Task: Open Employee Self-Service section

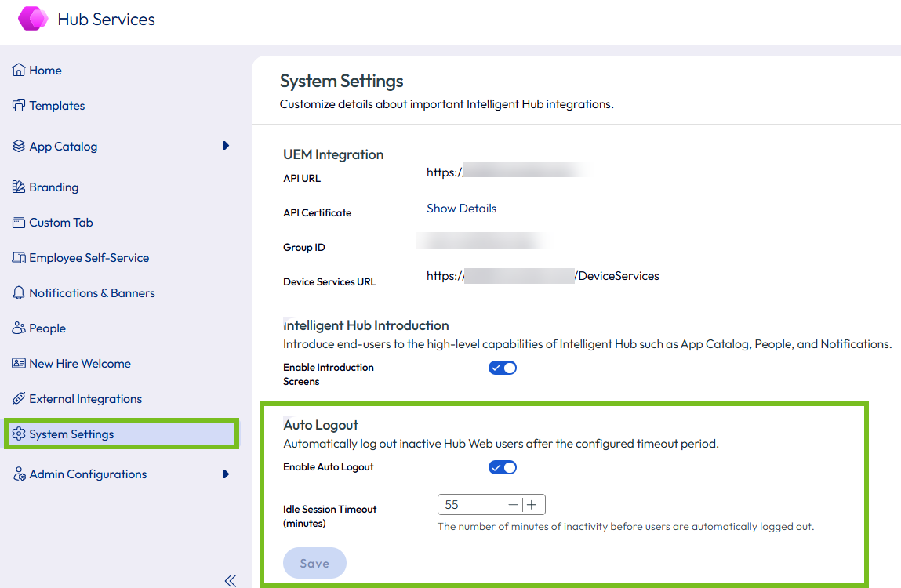Action: click(89, 258)
